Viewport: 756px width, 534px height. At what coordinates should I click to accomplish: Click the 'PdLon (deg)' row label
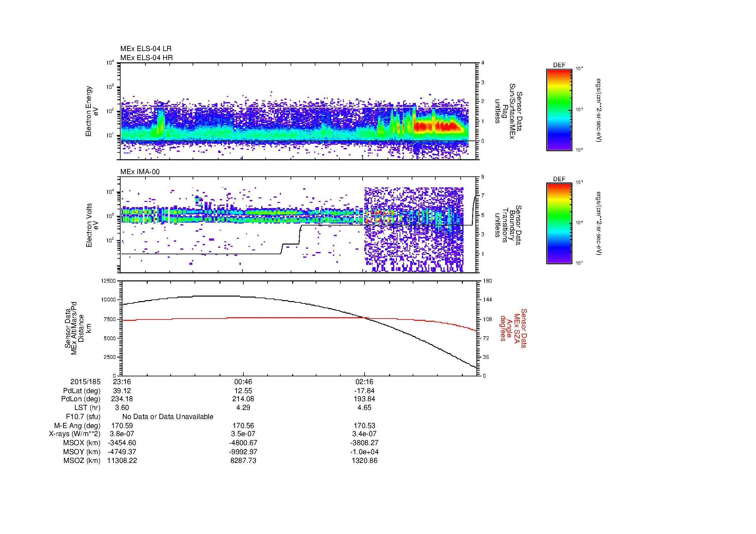pos(81,399)
